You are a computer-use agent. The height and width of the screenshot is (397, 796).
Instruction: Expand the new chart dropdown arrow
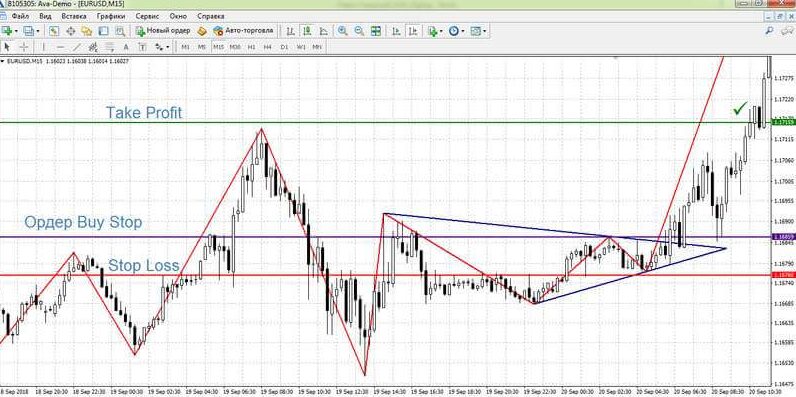(x=16, y=31)
